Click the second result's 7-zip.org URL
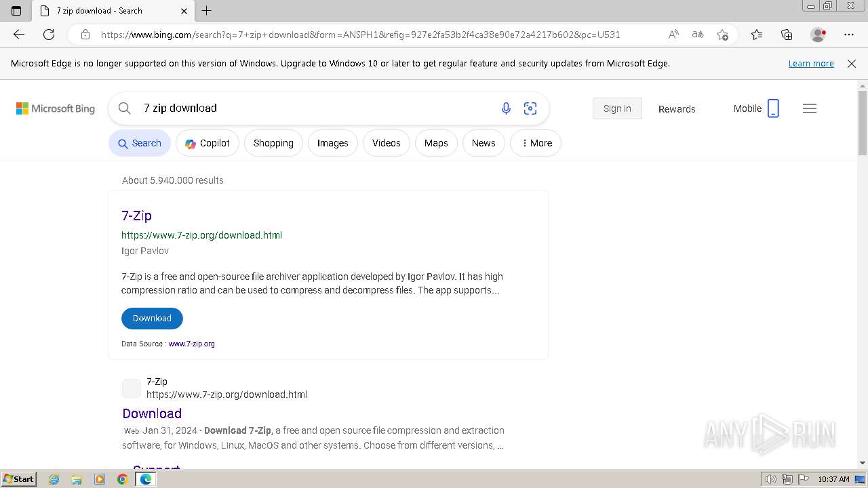Screen dimensions: 868x488 coord(226,394)
